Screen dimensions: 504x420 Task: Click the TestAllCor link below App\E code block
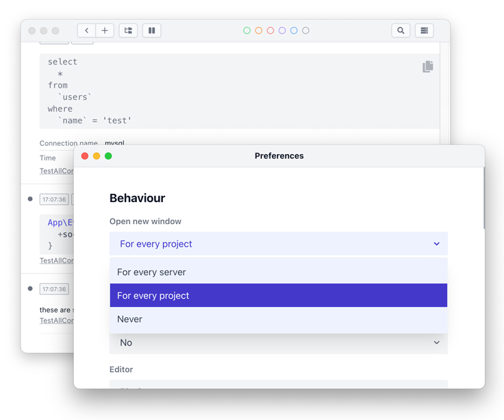[57, 260]
